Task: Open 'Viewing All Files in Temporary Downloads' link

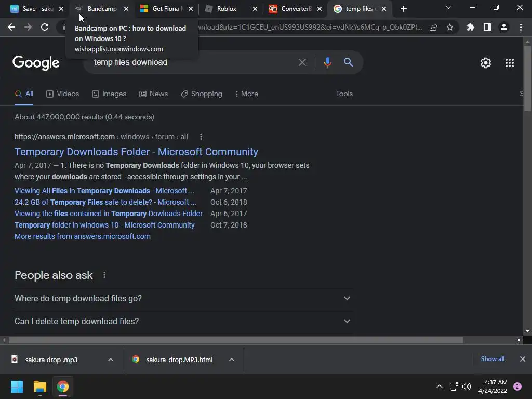Action: point(104,191)
